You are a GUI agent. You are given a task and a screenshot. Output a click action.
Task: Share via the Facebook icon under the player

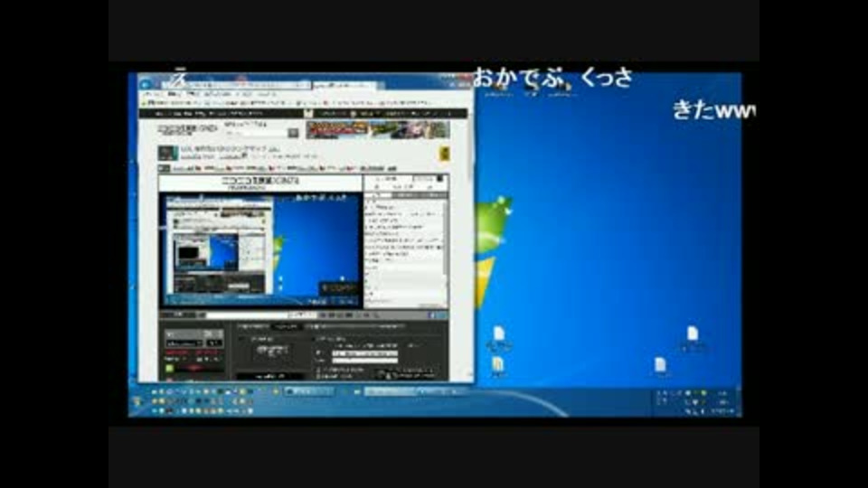[x=432, y=315]
